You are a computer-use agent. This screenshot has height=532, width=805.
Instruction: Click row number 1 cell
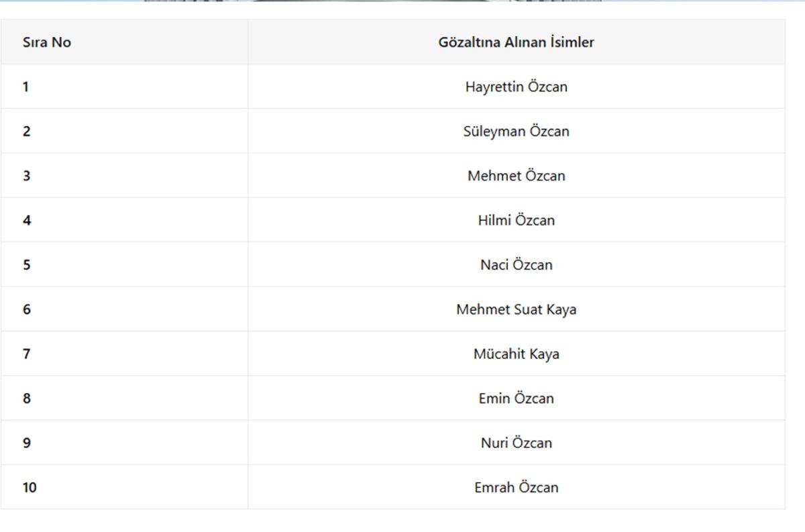coord(124,87)
